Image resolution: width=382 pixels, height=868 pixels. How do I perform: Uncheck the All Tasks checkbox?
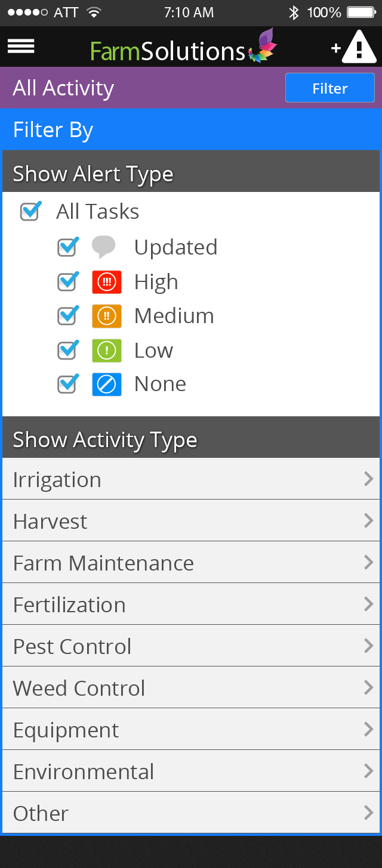(30, 212)
